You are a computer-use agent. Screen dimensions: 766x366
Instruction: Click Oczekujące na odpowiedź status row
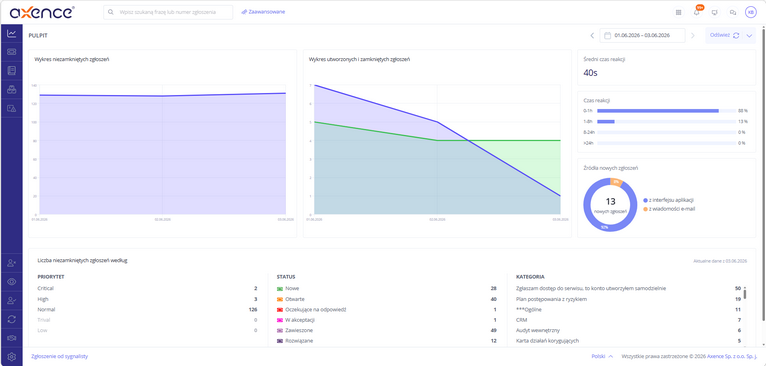pos(386,309)
